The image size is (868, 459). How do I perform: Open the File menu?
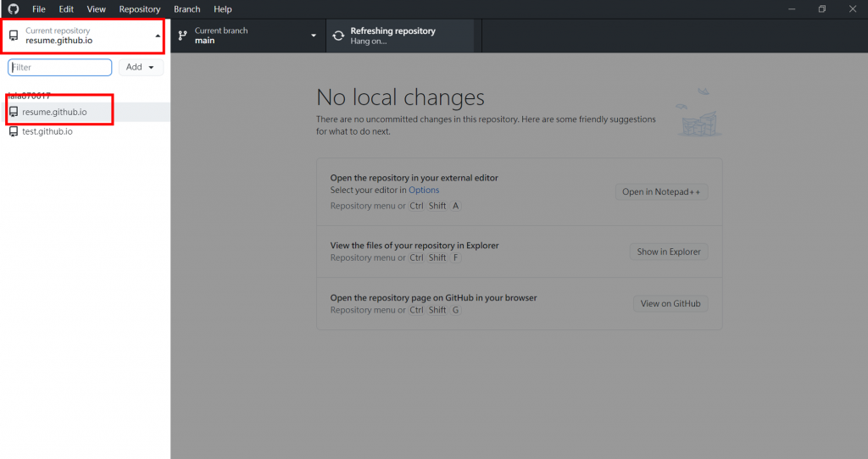pyautogui.click(x=39, y=8)
